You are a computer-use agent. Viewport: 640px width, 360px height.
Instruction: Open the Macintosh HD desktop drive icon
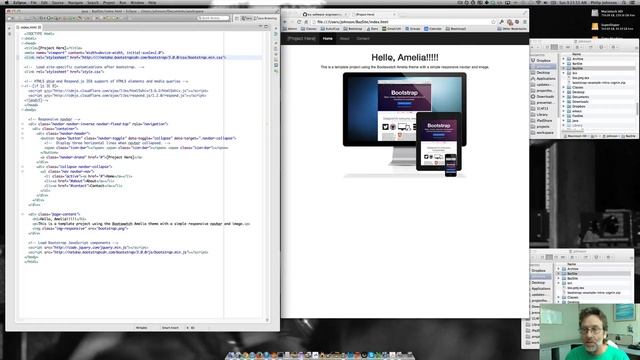click(595, 13)
